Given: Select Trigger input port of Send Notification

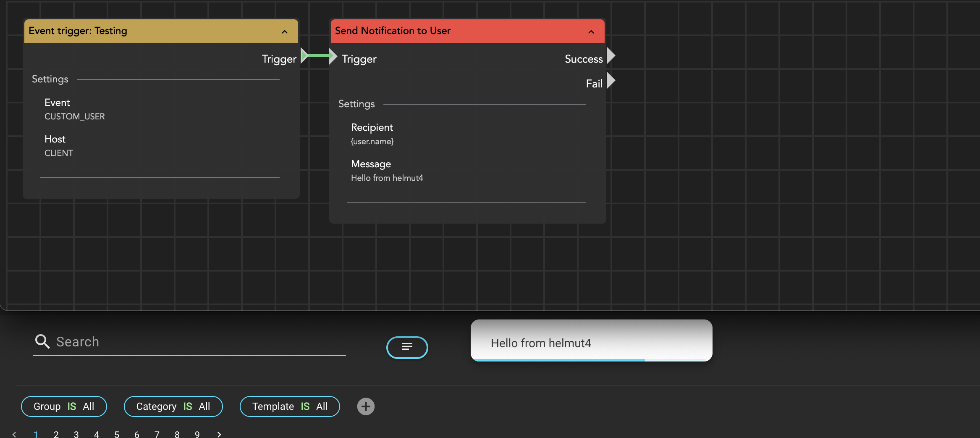Looking at the screenshot, I should (333, 55).
